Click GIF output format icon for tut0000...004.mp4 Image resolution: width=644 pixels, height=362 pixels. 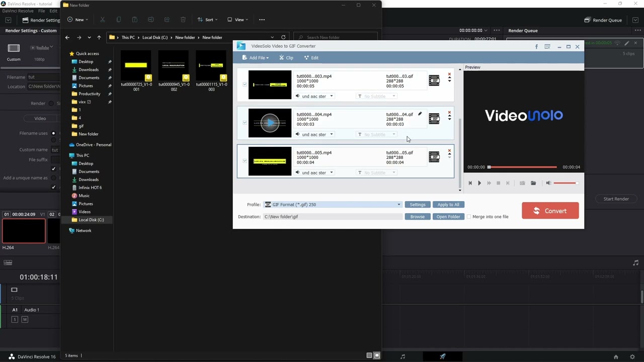point(434,119)
